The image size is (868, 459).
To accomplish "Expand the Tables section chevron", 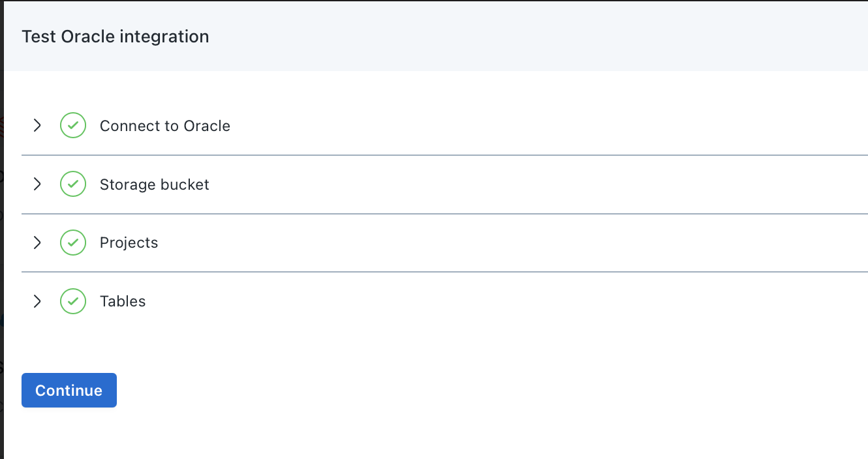I will [x=37, y=301].
